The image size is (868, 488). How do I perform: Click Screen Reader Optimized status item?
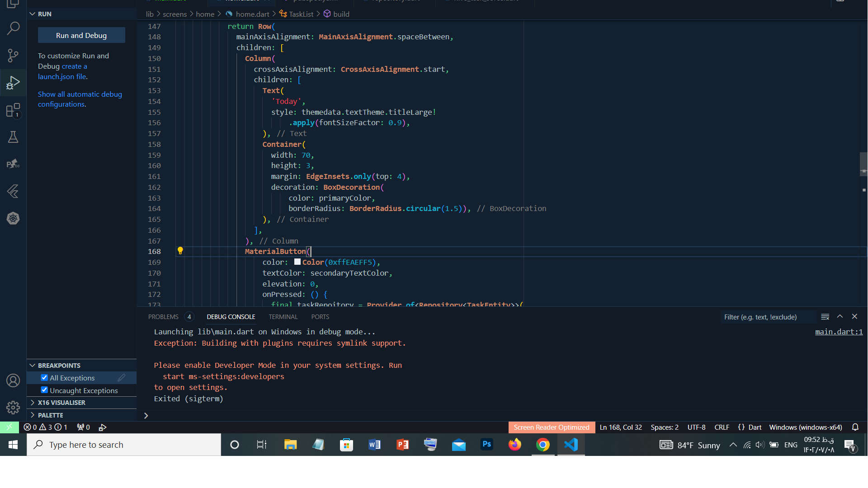[551, 427]
